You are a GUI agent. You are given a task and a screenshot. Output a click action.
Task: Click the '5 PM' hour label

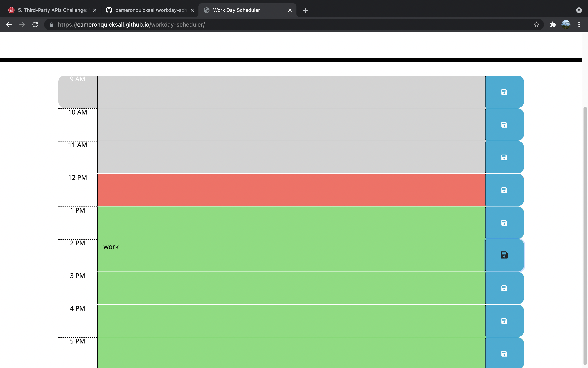(78, 341)
